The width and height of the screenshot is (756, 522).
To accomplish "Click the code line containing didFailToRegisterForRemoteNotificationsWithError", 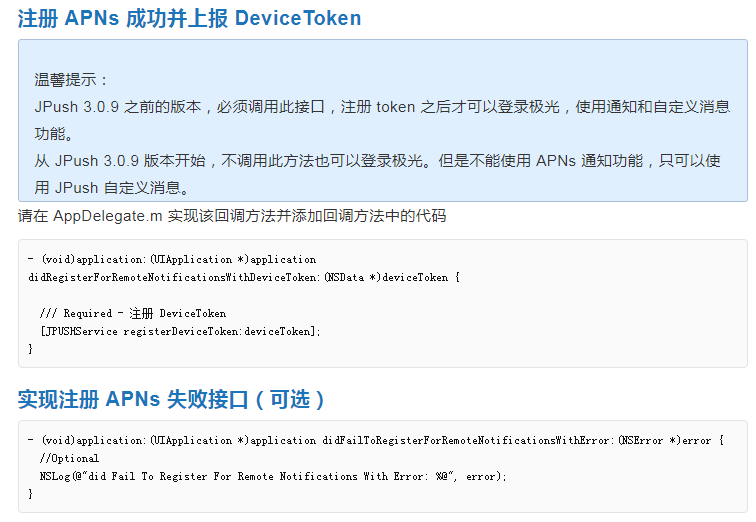I will coord(376,441).
